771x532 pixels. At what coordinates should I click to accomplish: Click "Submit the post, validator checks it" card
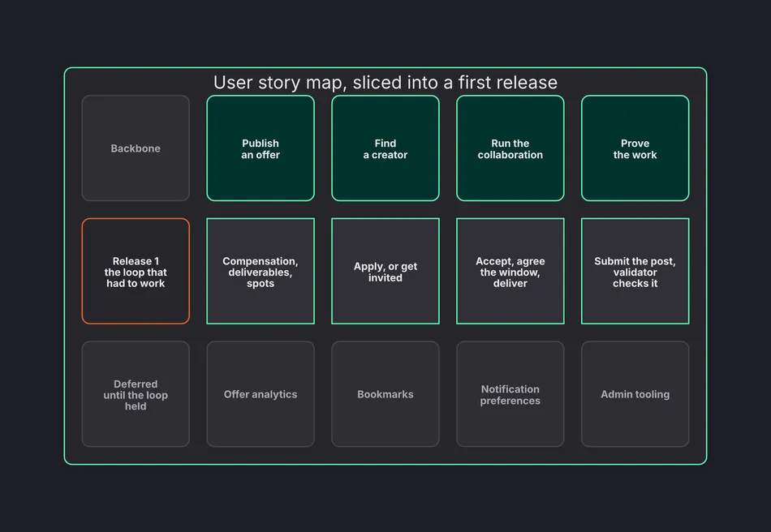(x=635, y=271)
